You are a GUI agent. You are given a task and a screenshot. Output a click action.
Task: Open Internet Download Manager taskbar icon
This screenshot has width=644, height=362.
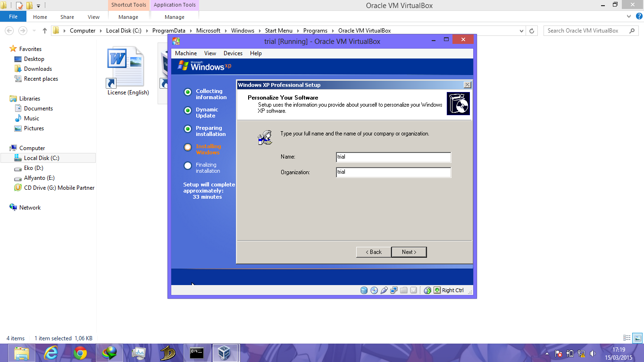[x=109, y=353]
